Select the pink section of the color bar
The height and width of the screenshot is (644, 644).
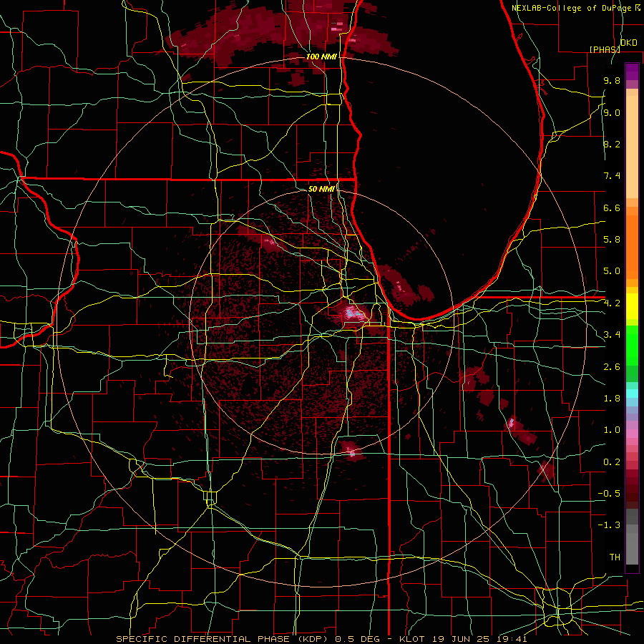(x=632, y=434)
